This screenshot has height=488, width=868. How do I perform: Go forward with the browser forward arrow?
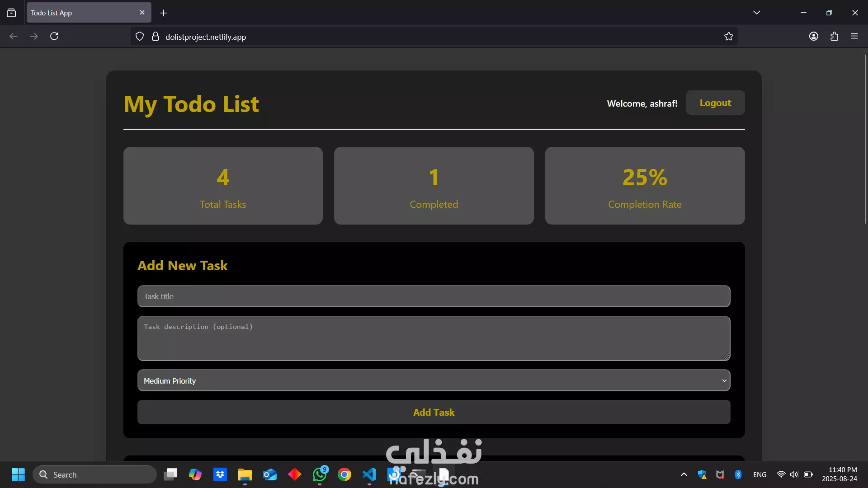pyautogui.click(x=34, y=36)
